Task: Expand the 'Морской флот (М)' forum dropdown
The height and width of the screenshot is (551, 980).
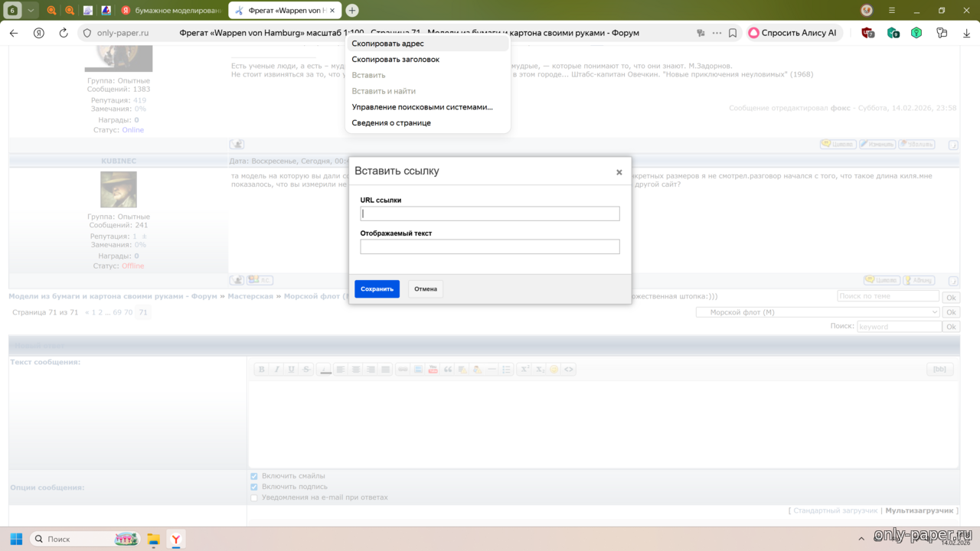Action: click(x=817, y=312)
